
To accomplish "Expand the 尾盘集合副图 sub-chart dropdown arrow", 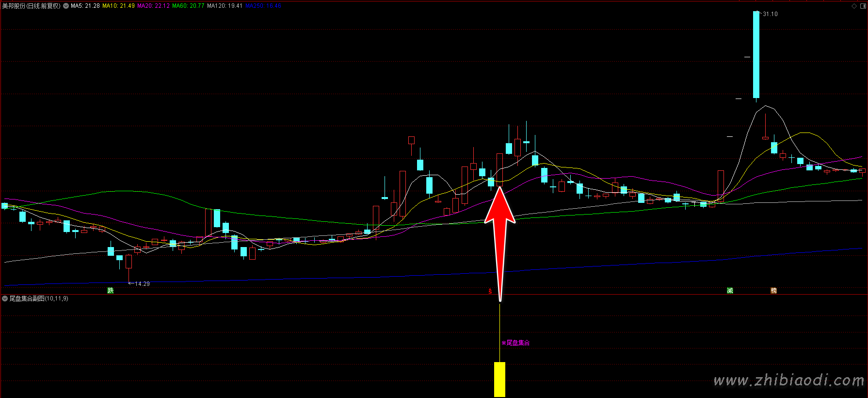I will 5,298.
